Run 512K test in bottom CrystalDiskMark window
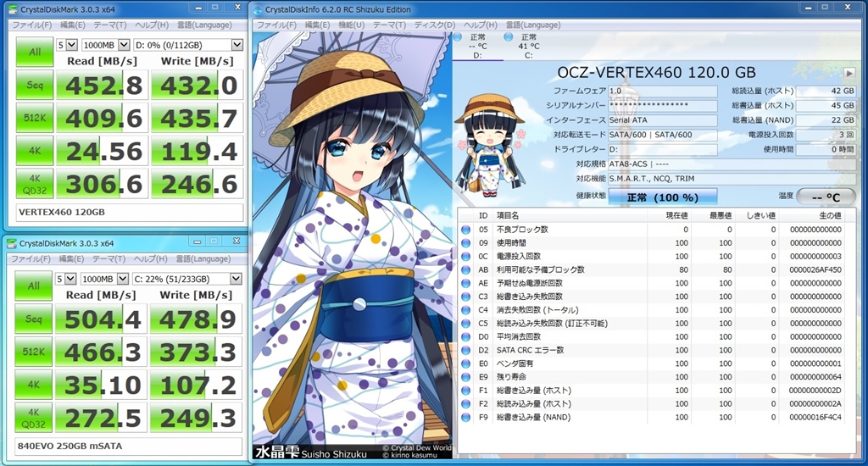Image resolution: width=868 pixels, height=466 pixels. (x=33, y=352)
